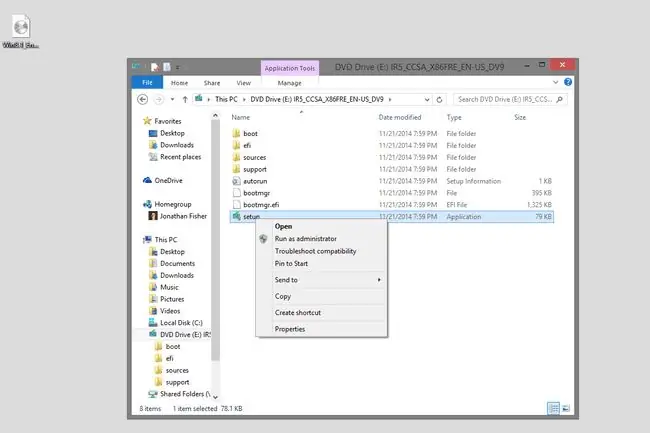
Task: Click Properties icon in quick access toolbar
Action: click(x=155, y=67)
